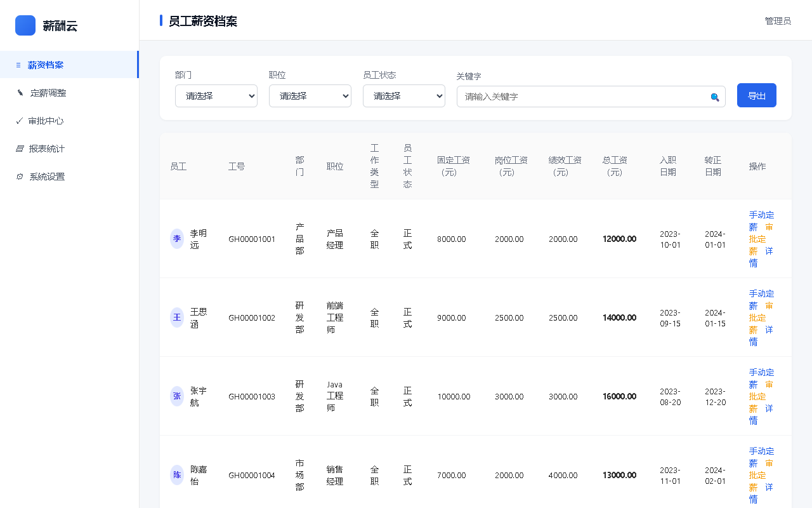Select employee ID GH00001002

(x=252, y=318)
